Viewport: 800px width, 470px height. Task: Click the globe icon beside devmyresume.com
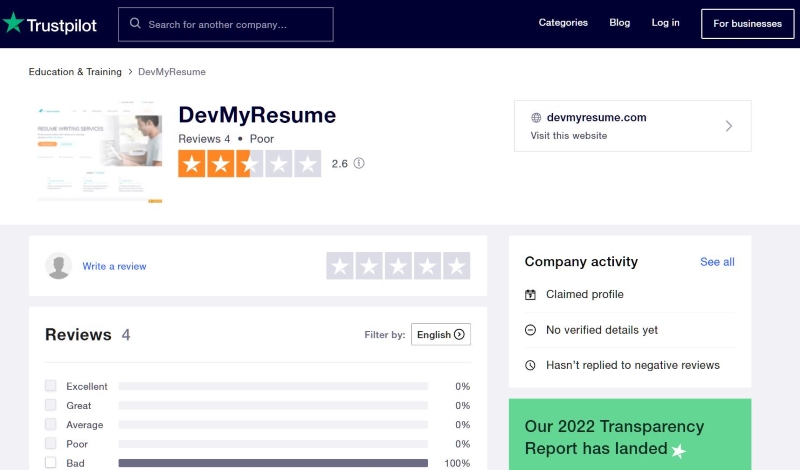coord(536,117)
